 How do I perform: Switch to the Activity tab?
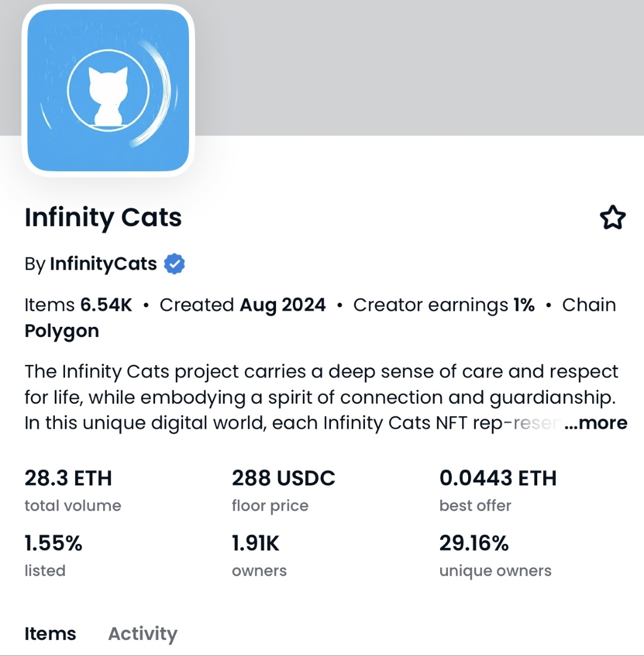point(143,634)
